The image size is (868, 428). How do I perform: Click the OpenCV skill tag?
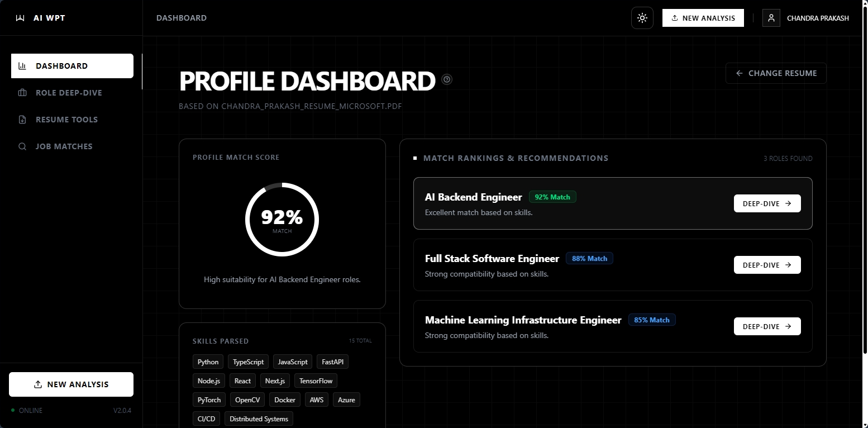click(247, 400)
